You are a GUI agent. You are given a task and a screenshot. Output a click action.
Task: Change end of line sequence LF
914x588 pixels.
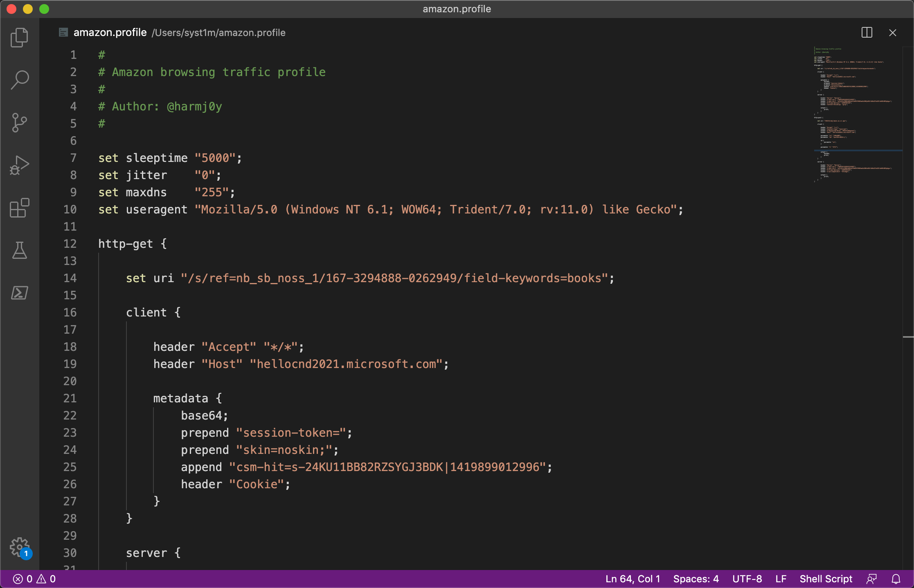click(x=781, y=579)
